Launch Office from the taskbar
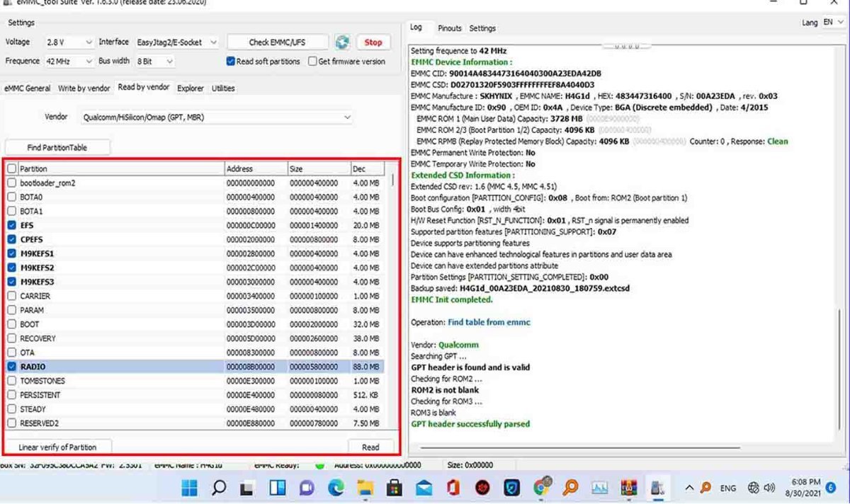850x504 pixels. (453, 488)
